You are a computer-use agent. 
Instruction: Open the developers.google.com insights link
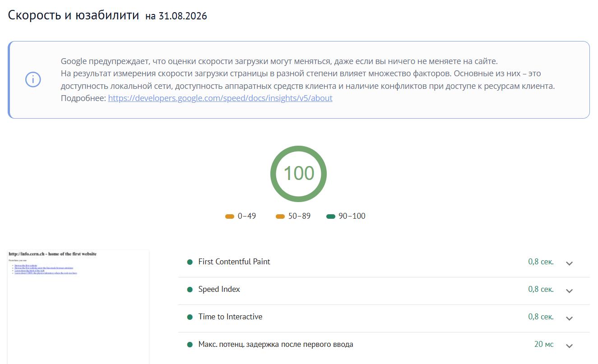[x=220, y=98]
